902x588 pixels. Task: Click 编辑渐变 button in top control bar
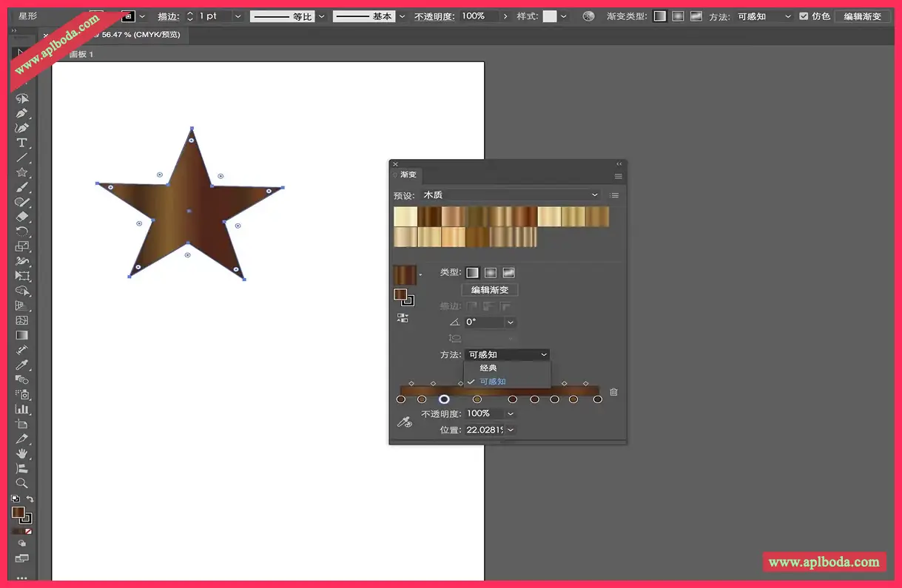click(862, 16)
